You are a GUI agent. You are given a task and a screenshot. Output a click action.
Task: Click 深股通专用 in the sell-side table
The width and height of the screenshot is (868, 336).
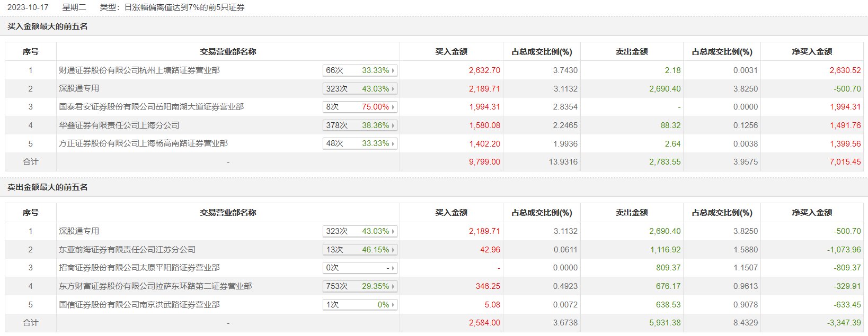pos(79,231)
